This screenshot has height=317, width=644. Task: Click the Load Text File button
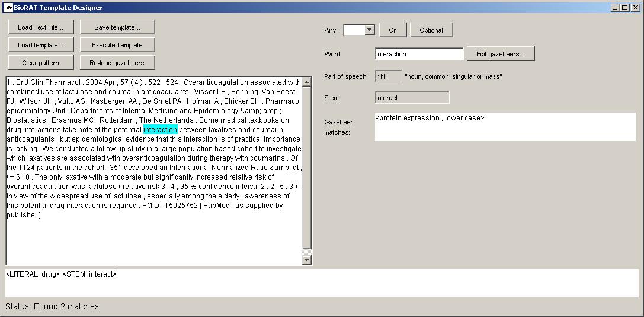click(x=41, y=27)
